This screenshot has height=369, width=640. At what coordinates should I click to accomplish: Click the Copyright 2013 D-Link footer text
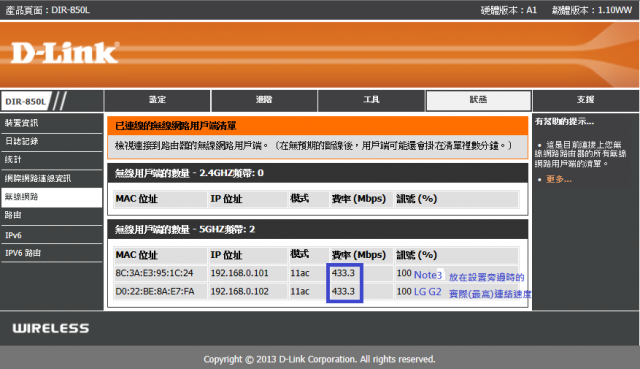pyautogui.click(x=320, y=359)
